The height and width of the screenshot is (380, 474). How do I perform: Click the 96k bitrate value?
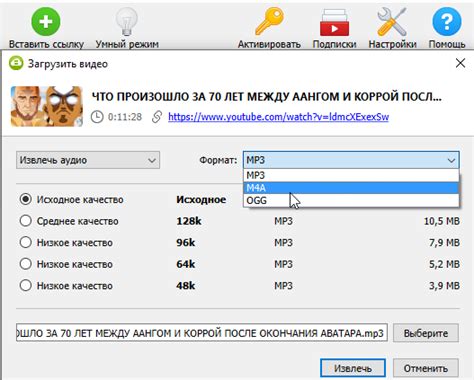coord(186,243)
